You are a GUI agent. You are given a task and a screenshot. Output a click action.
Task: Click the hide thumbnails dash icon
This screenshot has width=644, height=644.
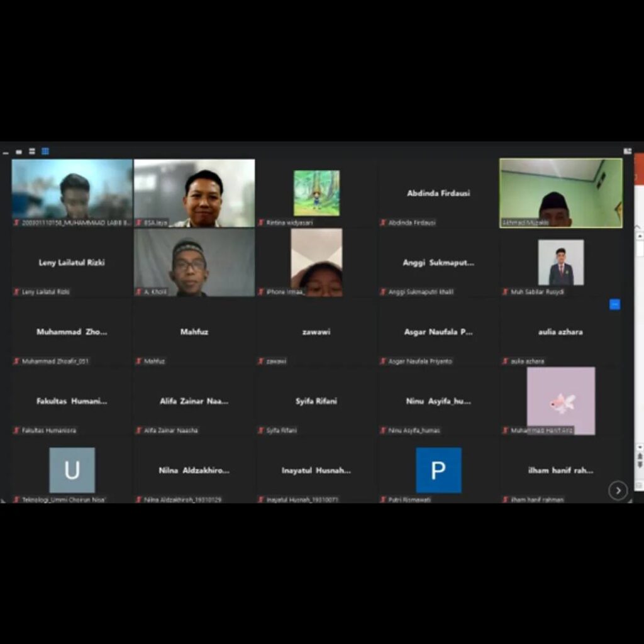tap(6, 152)
